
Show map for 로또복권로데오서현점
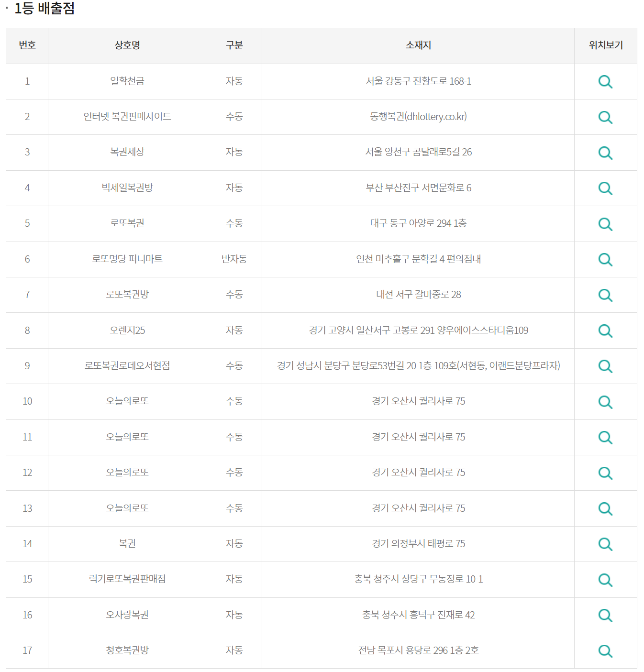pyautogui.click(x=605, y=366)
